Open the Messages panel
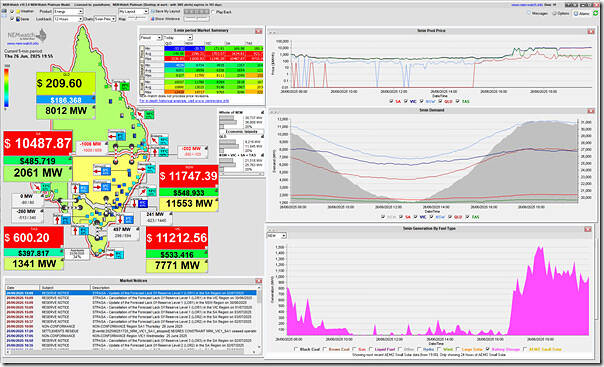Image resolution: width=604 pixels, height=367 pixels. [537, 13]
